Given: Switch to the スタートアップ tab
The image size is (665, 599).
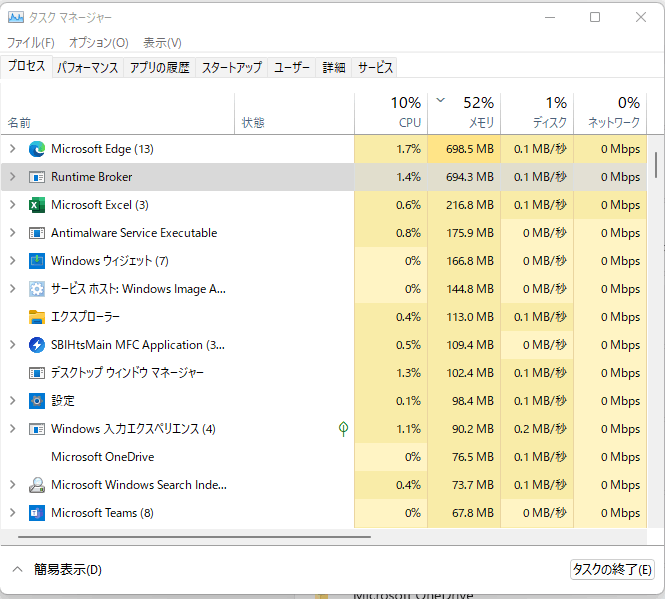Looking at the screenshot, I should 232,67.
